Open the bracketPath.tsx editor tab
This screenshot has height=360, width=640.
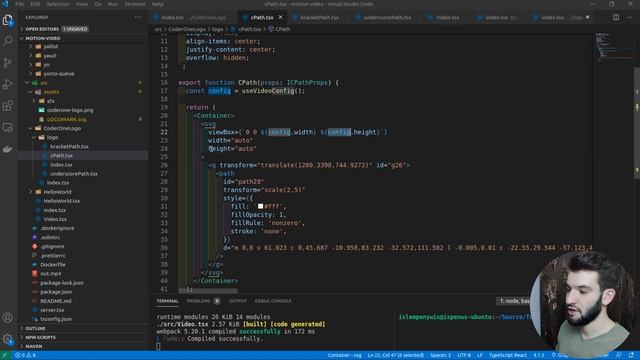coord(319,18)
